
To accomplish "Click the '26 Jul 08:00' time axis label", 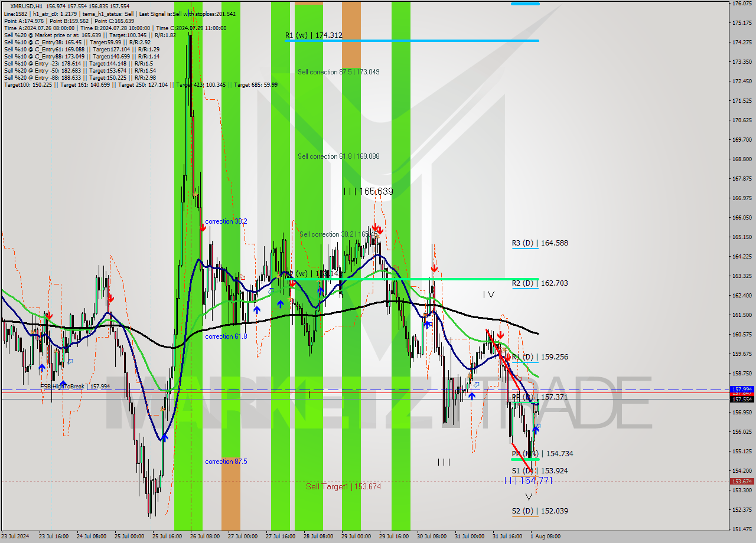I will coord(204,537).
